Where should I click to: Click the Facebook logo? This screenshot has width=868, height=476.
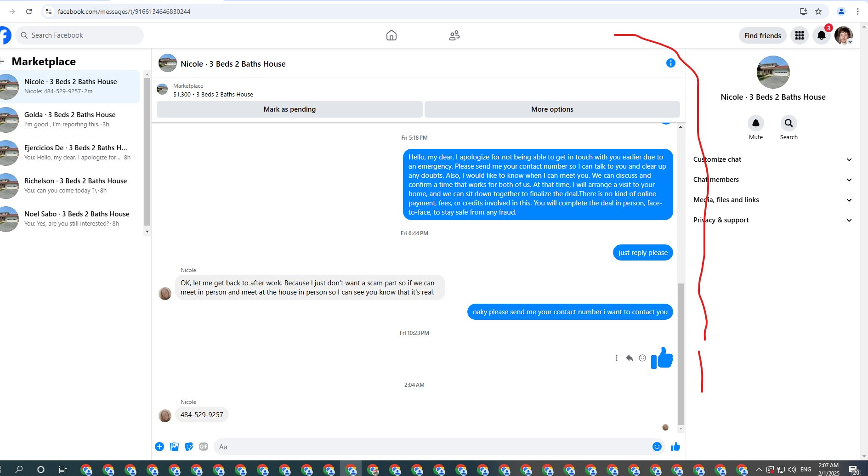click(5, 35)
